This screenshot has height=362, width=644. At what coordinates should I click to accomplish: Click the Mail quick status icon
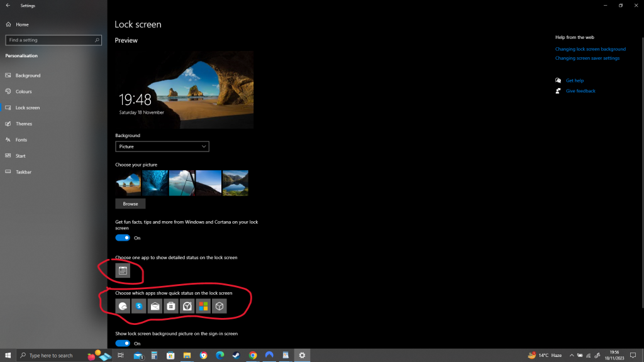(155, 306)
